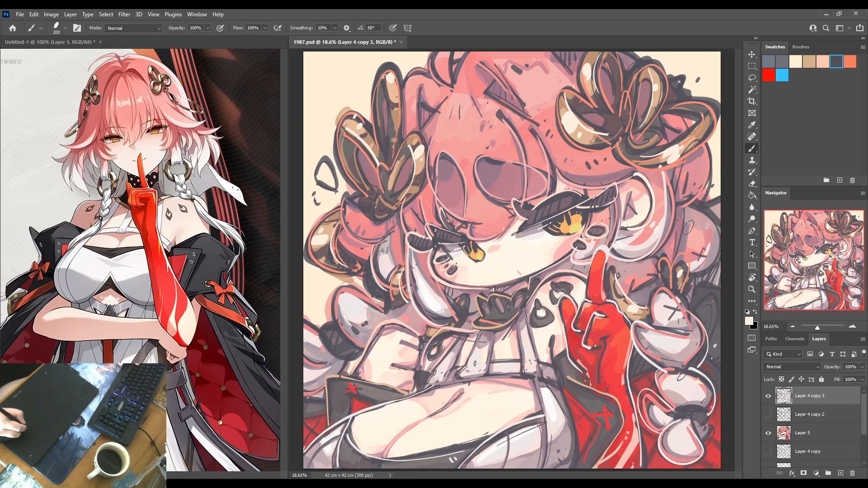Open the brush Opacity slider dropdown

(x=208, y=28)
